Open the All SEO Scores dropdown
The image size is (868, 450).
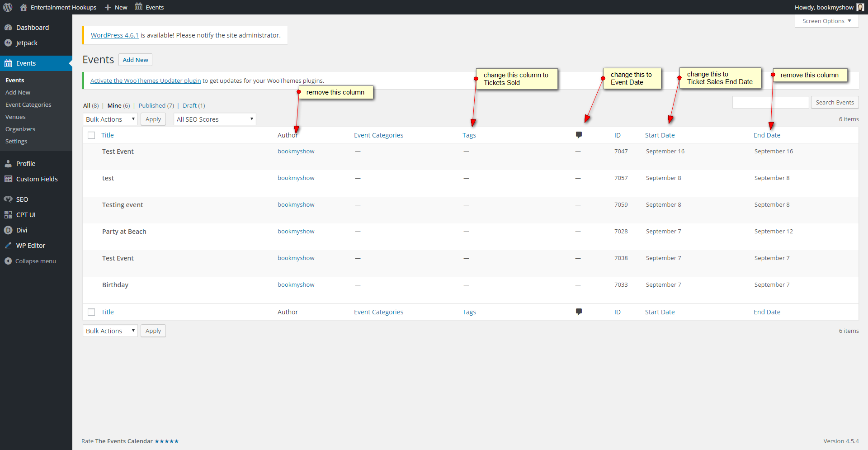coord(215,119)
